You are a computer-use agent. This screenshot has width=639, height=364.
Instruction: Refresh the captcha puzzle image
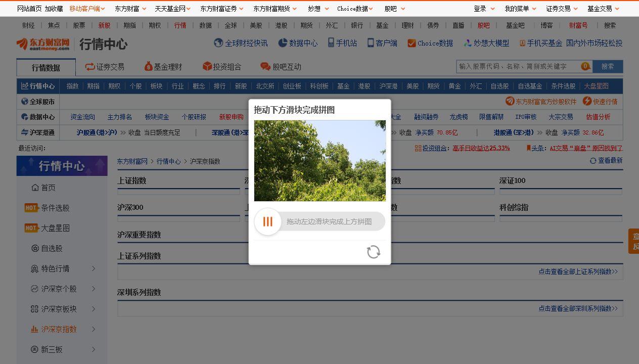coord(374,252)
